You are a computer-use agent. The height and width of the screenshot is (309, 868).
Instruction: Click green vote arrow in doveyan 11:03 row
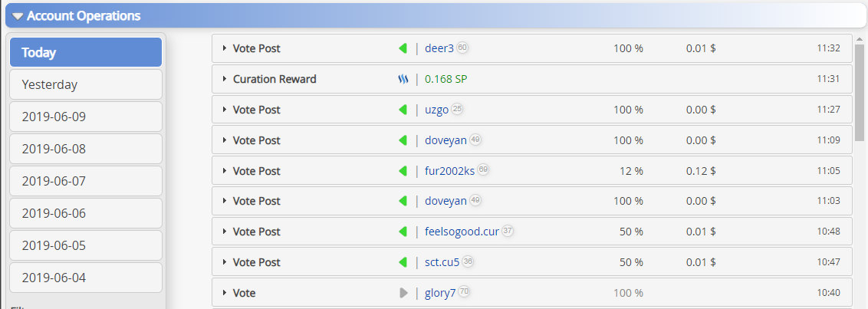403,201
